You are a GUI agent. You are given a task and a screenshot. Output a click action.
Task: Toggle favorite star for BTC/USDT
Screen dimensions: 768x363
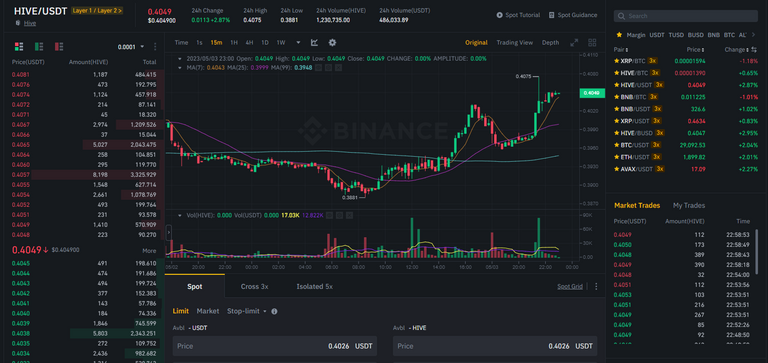pyautogui.click(x=616, y=145)
